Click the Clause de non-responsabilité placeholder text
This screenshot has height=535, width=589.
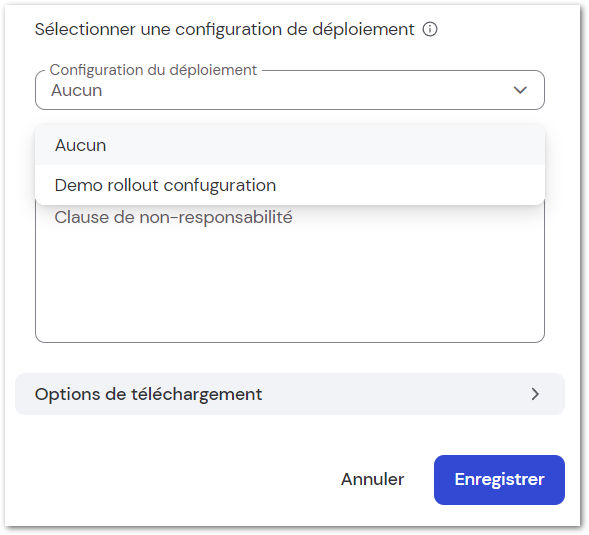tap(173, 218)
